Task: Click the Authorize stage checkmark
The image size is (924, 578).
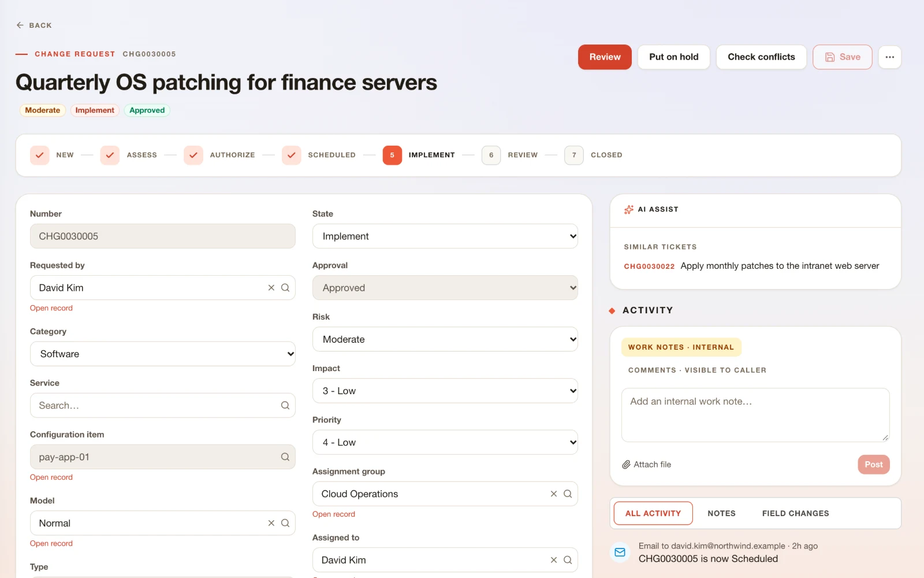Action: pyautogui.click(x=193, y=155)
